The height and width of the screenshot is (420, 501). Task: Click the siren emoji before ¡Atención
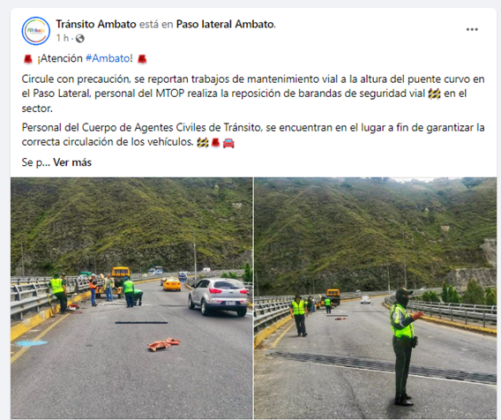(28, 59)
